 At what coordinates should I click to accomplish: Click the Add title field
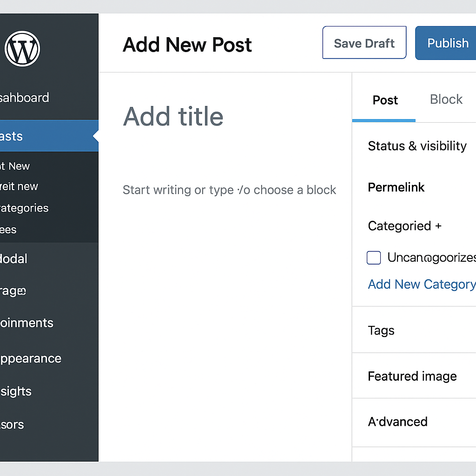pos(173,117)
